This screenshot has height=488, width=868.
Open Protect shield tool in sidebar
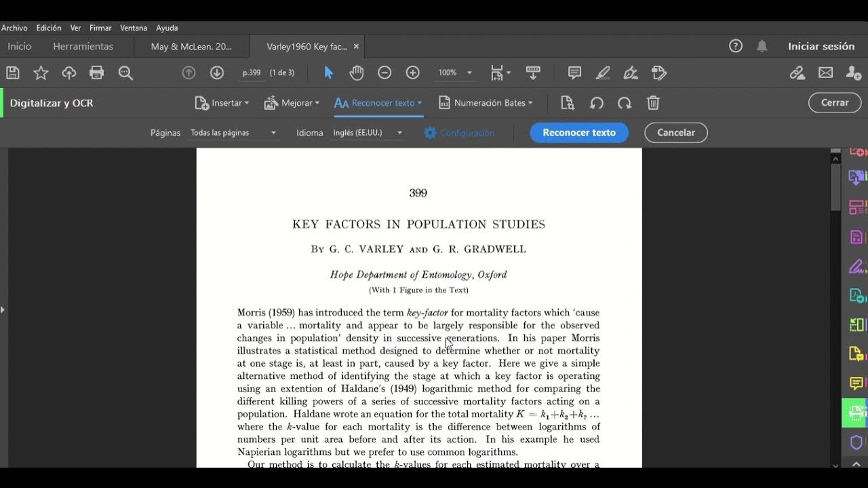(856, 443)
